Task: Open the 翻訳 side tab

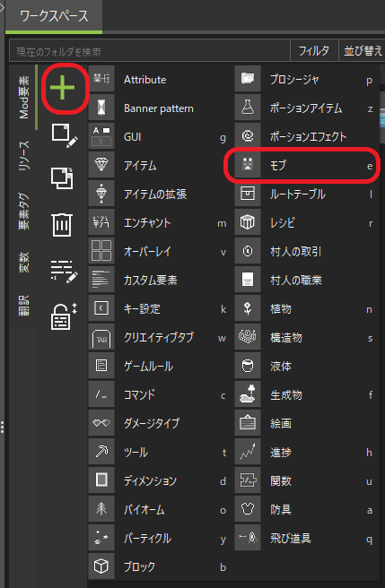Action: tap(24, 306)
